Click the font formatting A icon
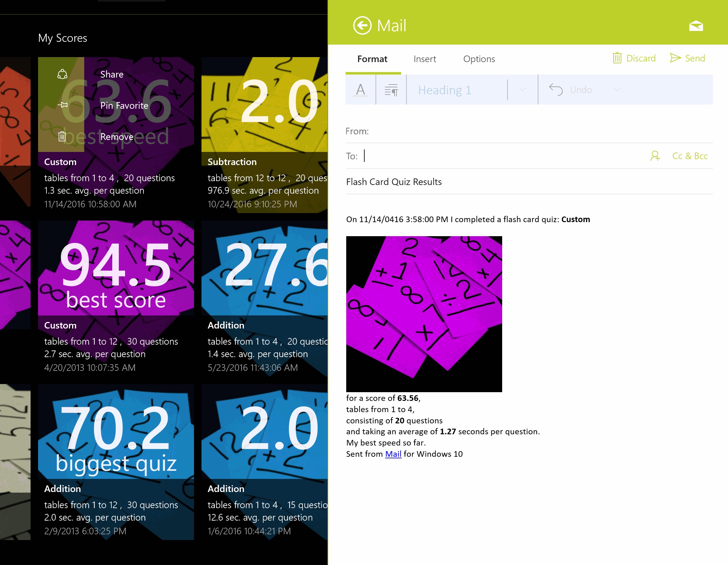This screenshot has width=728, height=565. (x=360, y=90)
